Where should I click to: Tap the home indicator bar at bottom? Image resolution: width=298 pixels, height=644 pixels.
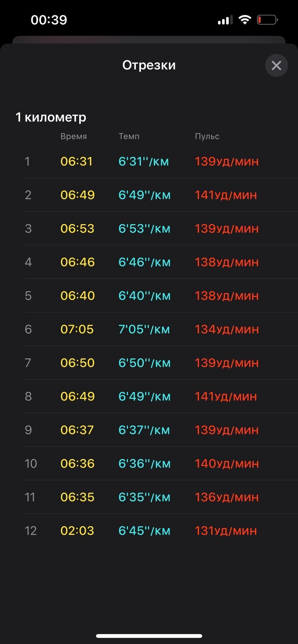point(149,636)
